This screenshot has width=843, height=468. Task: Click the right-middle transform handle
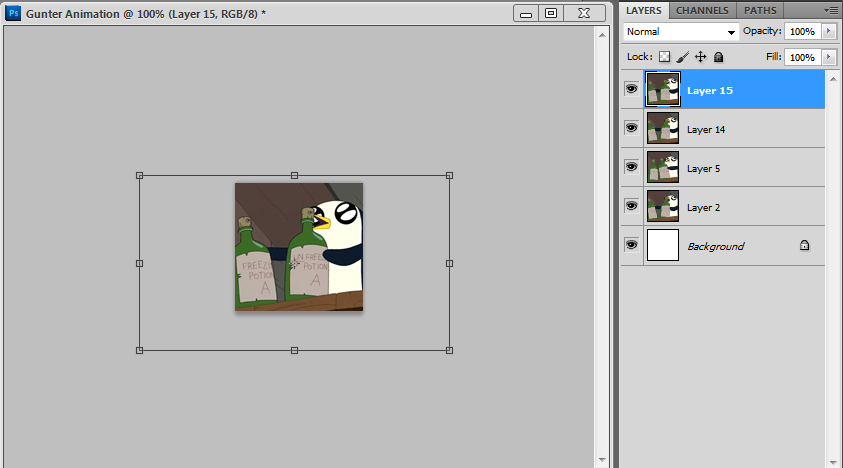tap(449, 264)
